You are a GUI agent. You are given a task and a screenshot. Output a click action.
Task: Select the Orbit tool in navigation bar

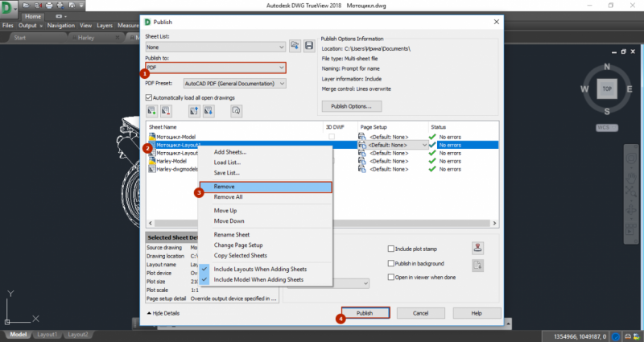[x=631, y=211]
